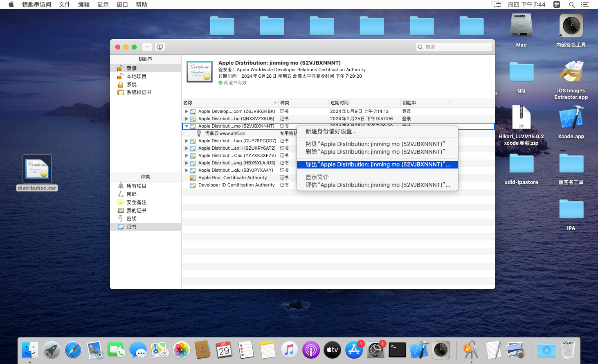Open Launchpad from the Dock

[x=52, y=350]
